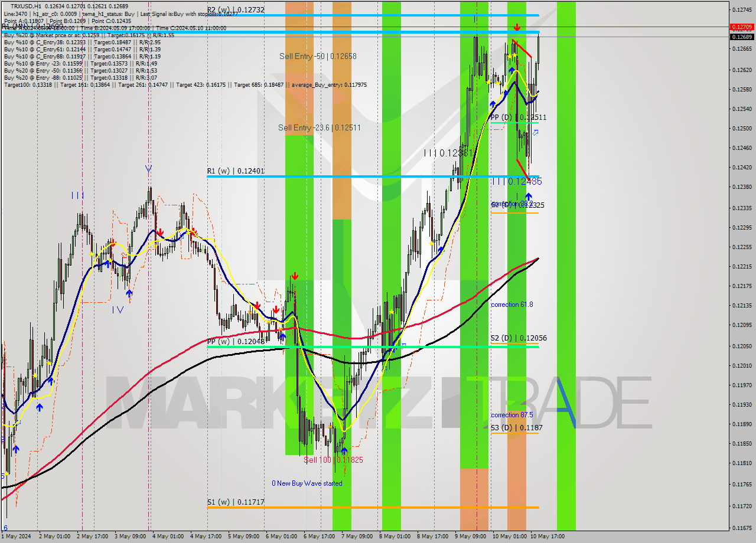Click the 'I I I 0.12381' wave label
Image resolution: width=756 pixels, height=543 pixels.
(449, 153)
